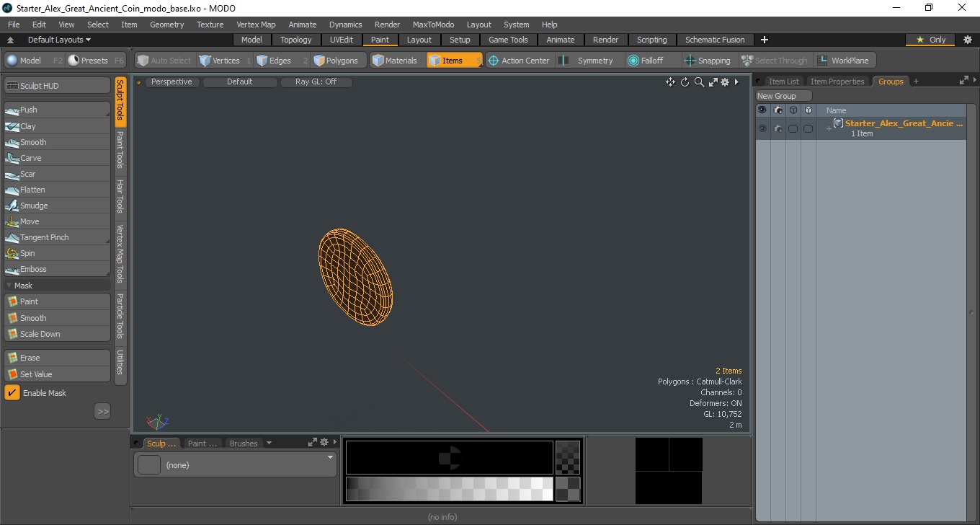Click the Presets button
Image resolution: width=980 pixels, height=525 pixels.
pos(97,61)
